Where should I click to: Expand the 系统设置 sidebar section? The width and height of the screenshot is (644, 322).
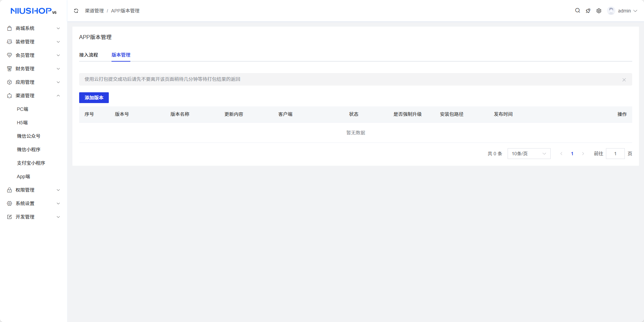coord(33,203)
